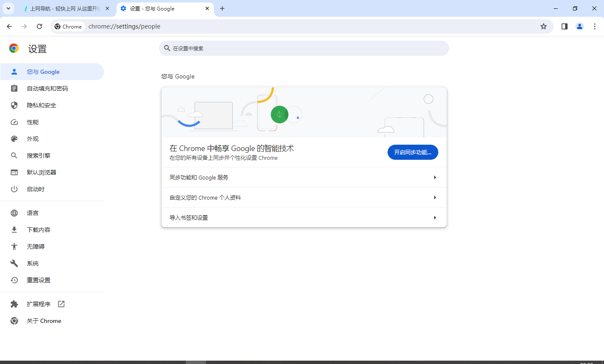Reload the page

(39, 26)
